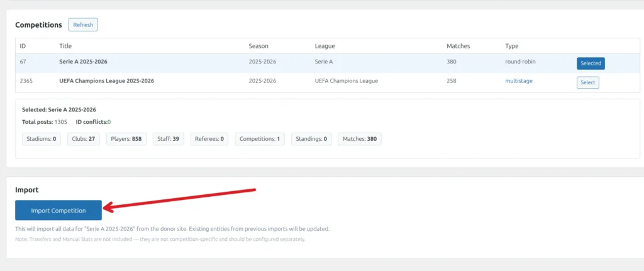Click the Matches: 380 badge

tap(360, 139)
